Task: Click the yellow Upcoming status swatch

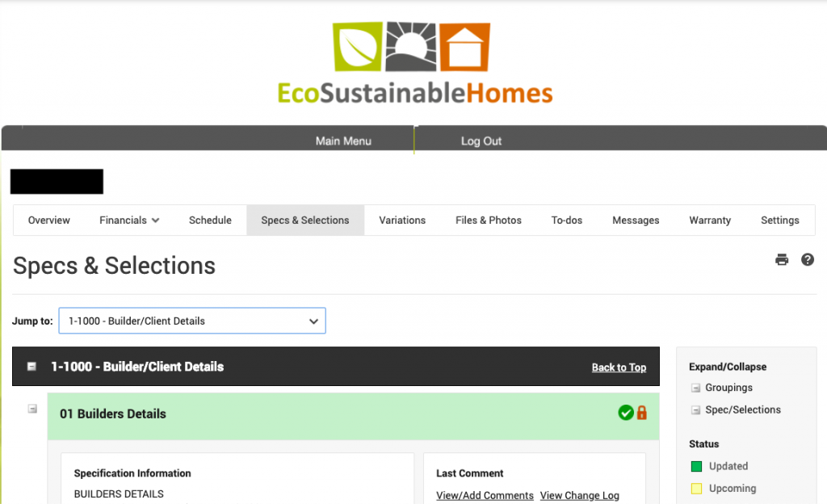Action: [696, 489]
